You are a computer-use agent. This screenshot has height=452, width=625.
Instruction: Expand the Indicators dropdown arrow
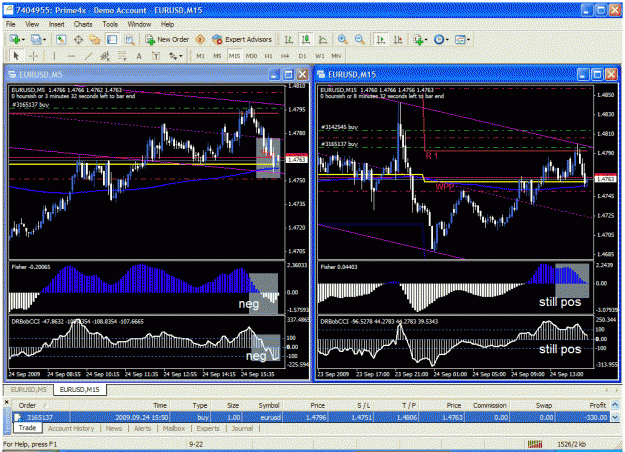tap(426, 39)
